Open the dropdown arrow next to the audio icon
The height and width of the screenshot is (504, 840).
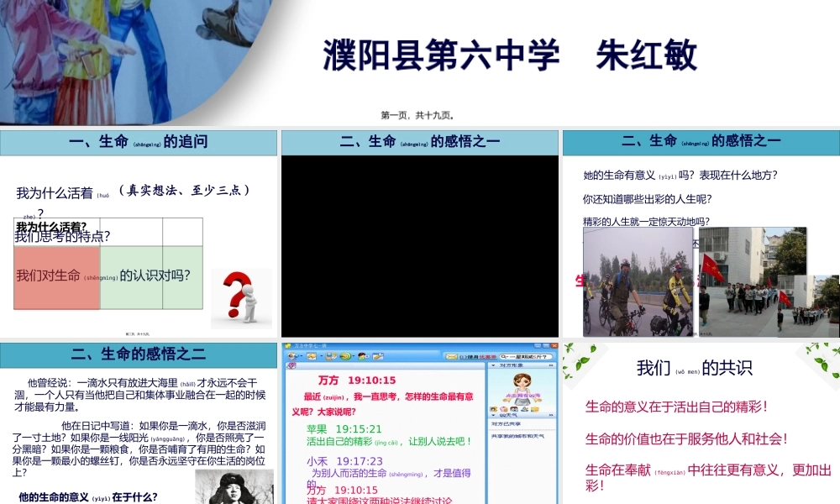(353, 356)
